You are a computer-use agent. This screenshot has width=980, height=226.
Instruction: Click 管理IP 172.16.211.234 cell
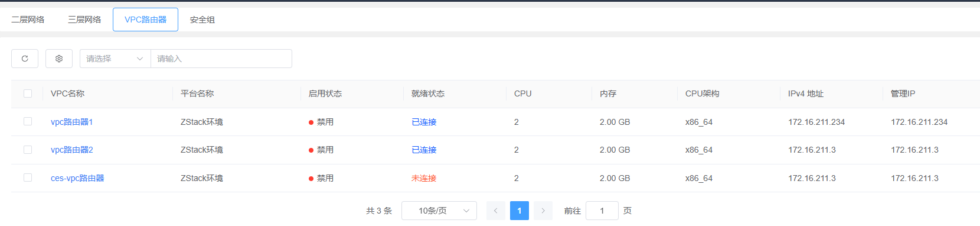[919, 122]
